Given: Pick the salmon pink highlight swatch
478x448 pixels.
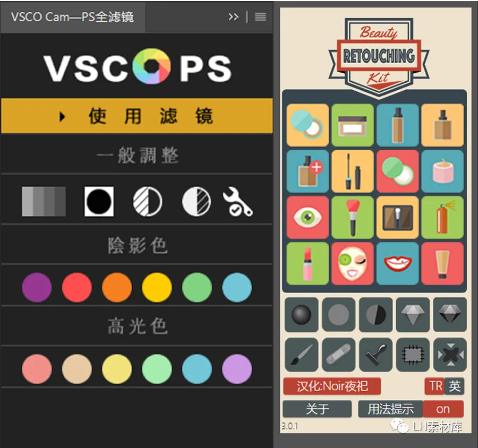Looking at the screenshot, I should pyautogui.click(x=37, y=369).
